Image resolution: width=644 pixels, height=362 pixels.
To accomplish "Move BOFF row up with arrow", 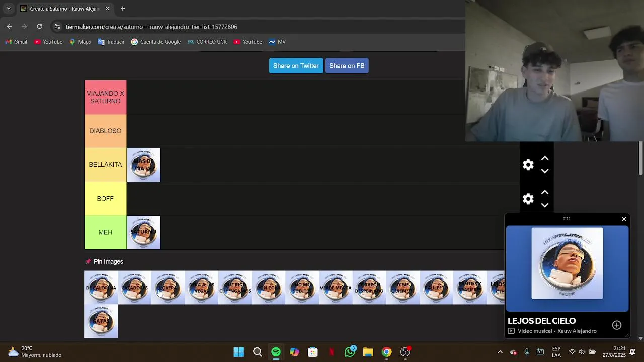I will click(x=544, y=193).
